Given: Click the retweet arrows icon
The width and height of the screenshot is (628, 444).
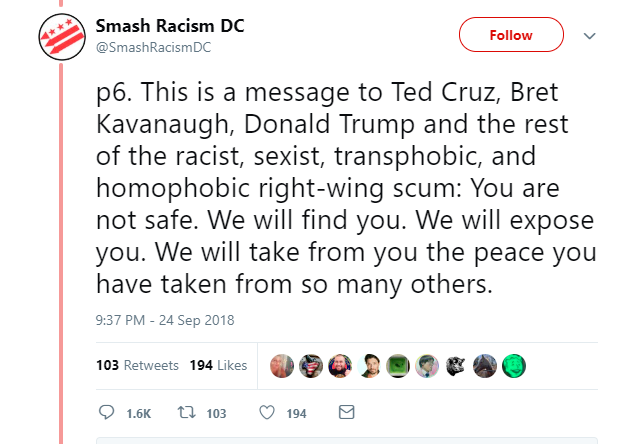Looking at the screenshot, I should 187,412.
